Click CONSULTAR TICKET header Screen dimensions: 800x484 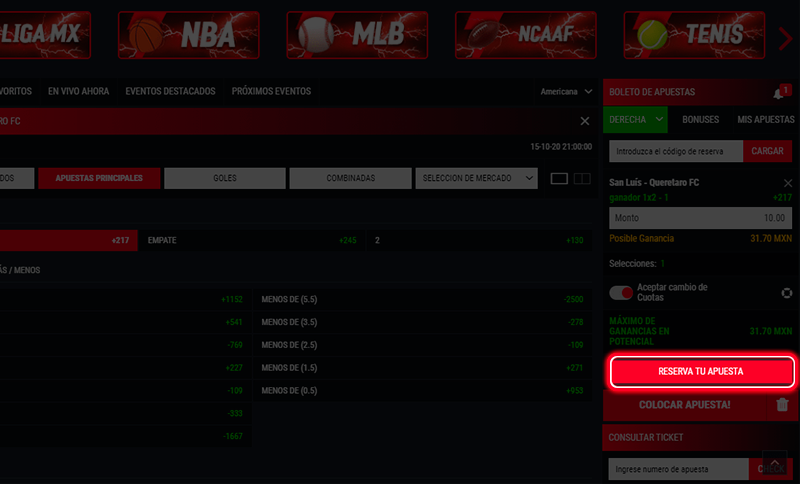point(701,438)
